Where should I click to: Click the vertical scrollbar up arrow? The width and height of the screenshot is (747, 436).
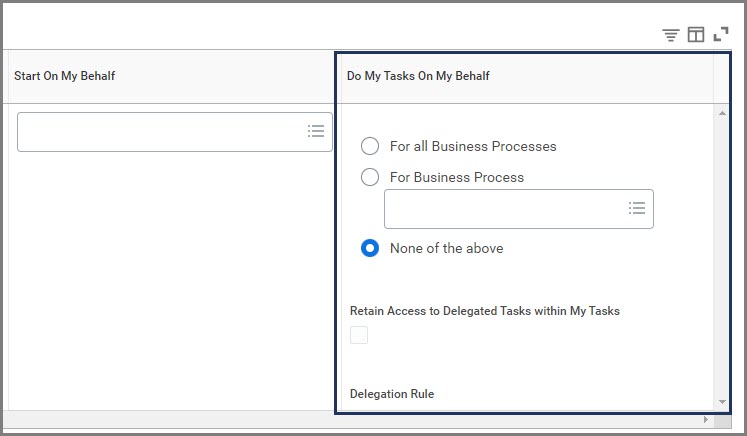[722, 113]
